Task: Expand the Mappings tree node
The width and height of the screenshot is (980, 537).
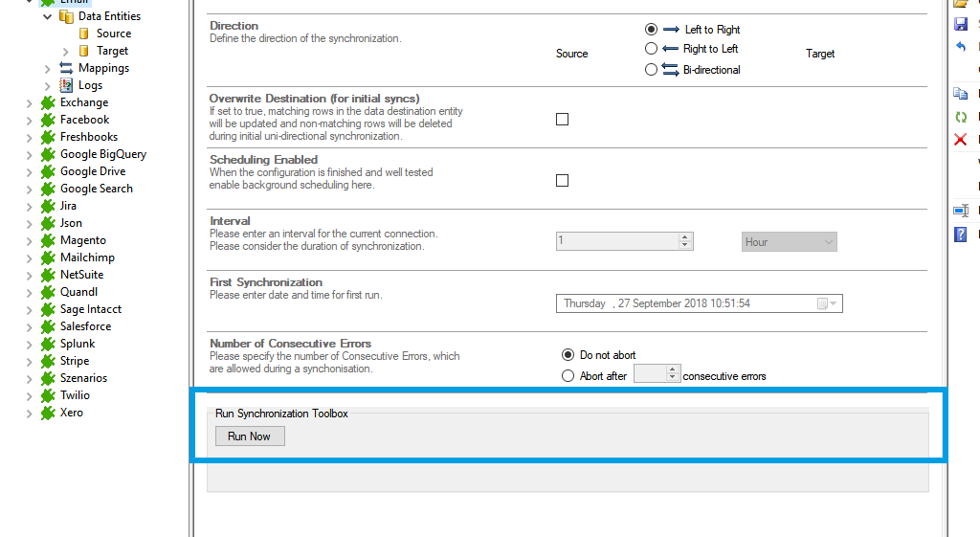Action: click(48, 68)
